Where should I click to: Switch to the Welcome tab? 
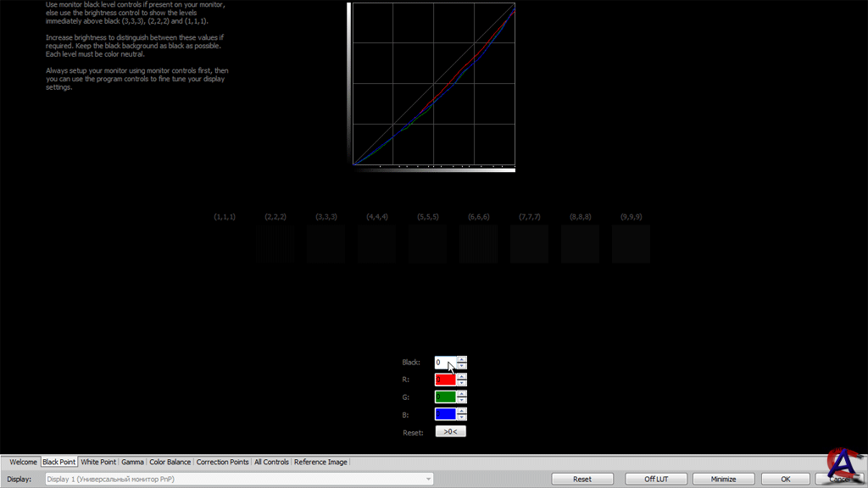[x=23, y=462]
